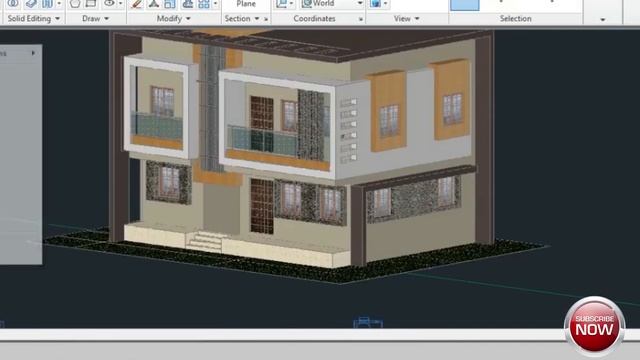The image size is (640, 360).
Task: Expand the Modify panel dropdown
Action: (x=188, y=18)
